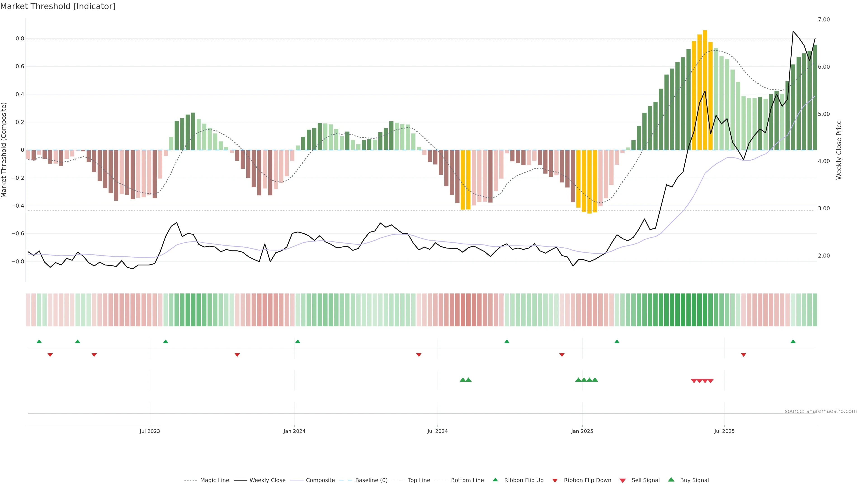Click the Market Threshold [Indicator] chart title
This screenshot has width=868, height=488.
58,6
